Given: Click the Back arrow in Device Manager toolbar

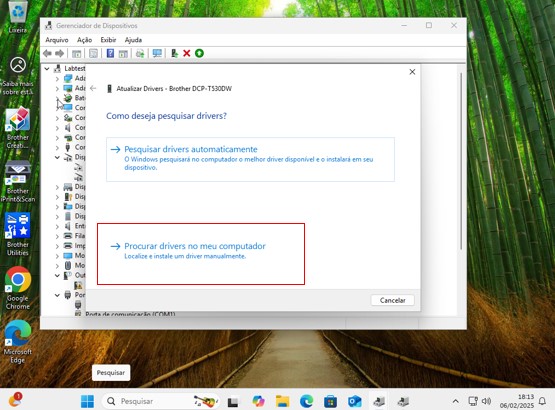Looking at the screenshot, I should pos(47,53).
